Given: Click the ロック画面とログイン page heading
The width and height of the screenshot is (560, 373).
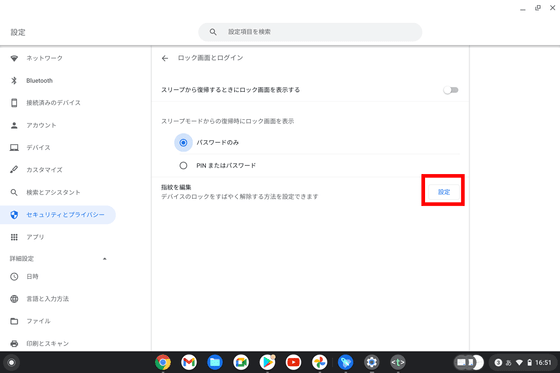Looking at the screenshot, I should [210, 58].
